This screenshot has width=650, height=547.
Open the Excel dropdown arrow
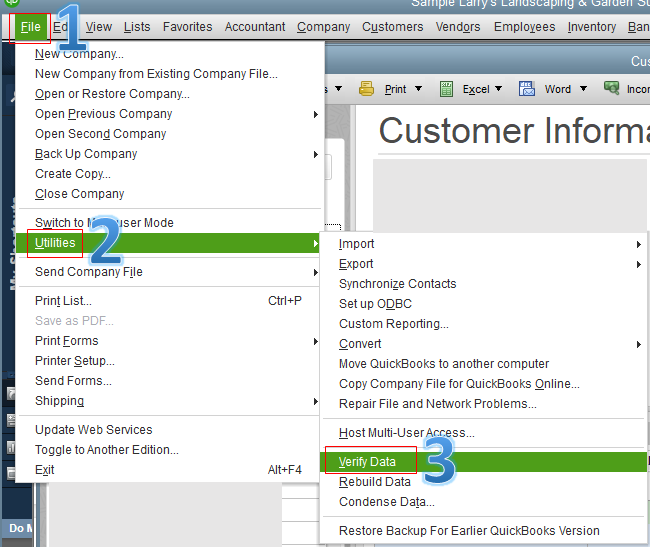pos(499,89)
